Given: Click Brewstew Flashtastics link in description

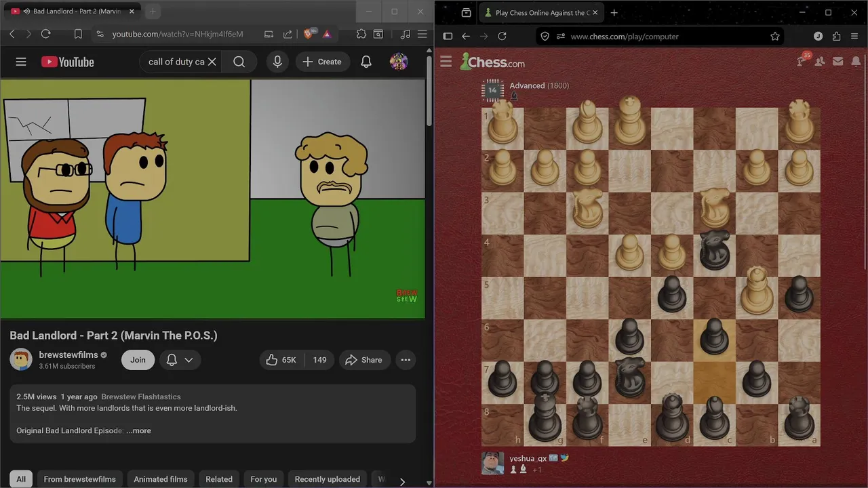Looking at the screenshot, I should tap(141, 396).
